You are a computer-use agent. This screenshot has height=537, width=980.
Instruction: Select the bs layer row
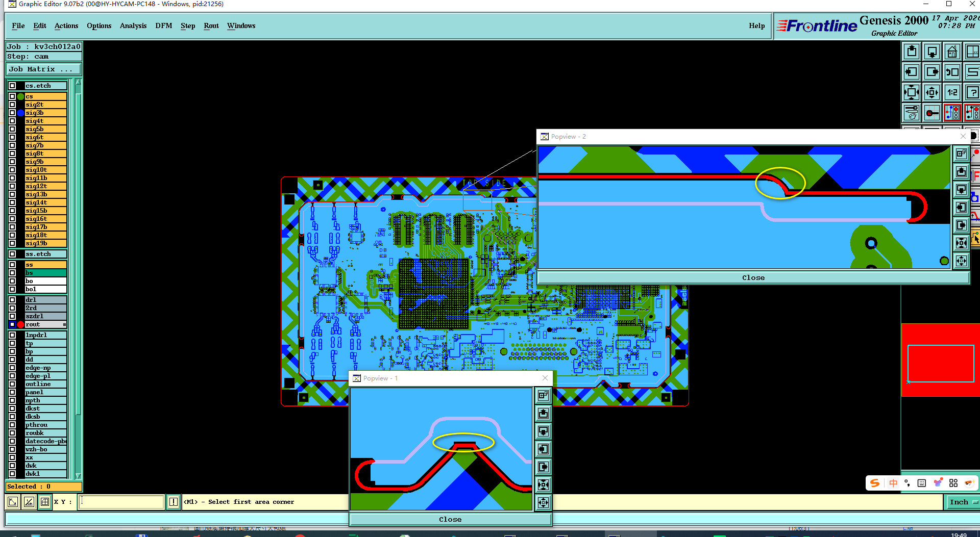(45, 273)
